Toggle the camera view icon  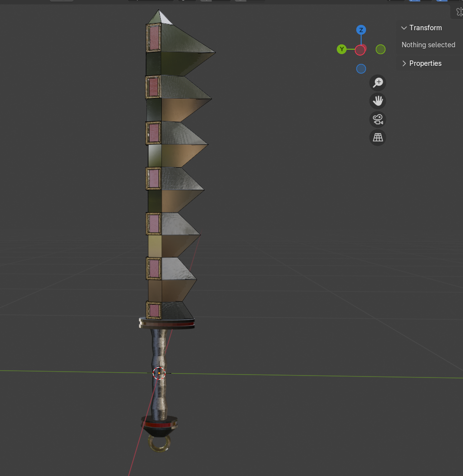tap(378, 119)
